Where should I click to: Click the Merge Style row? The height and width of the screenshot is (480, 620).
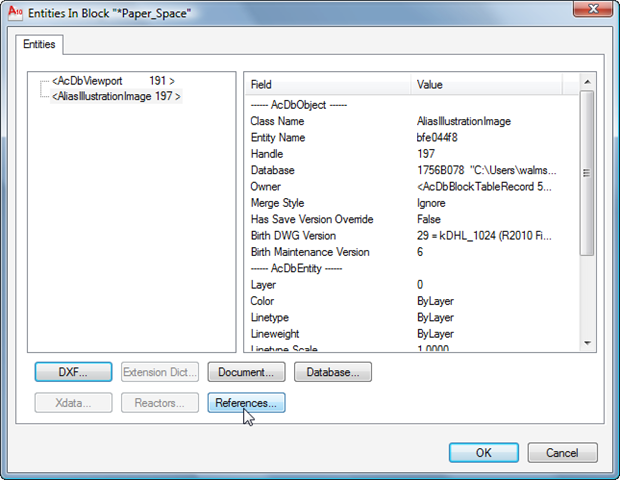pos(410,203)
